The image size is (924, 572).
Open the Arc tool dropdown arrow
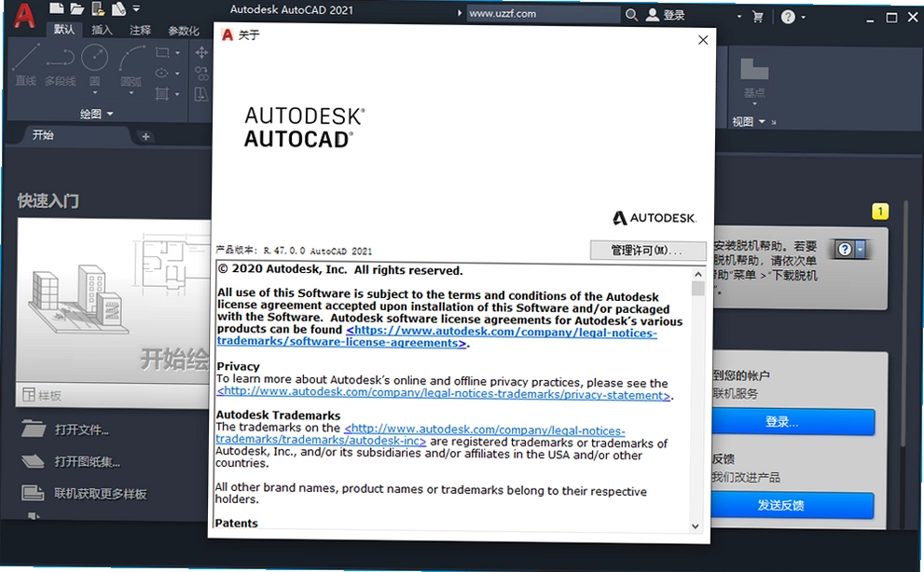pos(131,92)
